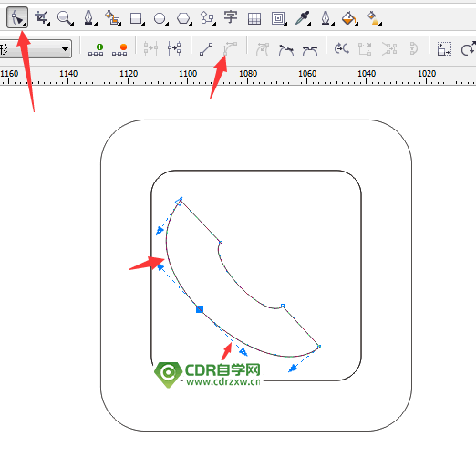The image size is (476, 468).
Task: Select the Interactive Fill tool
Action: point(374,18)
